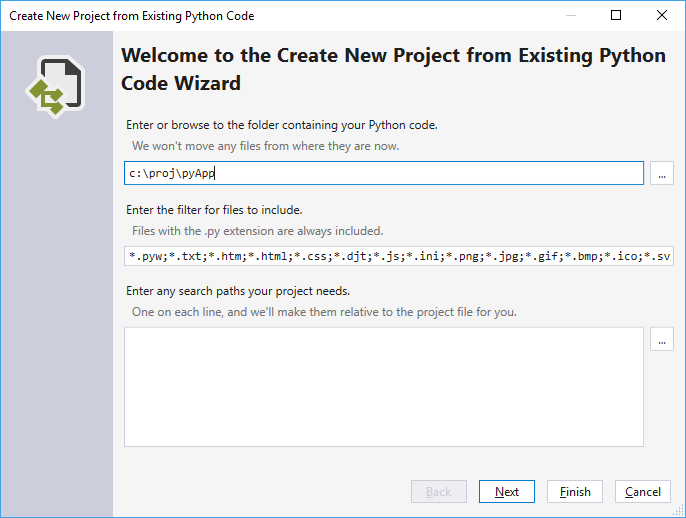Click the 'One on each line' hint text
Viewport: 686px width, 518px height.
click(324, 312)
